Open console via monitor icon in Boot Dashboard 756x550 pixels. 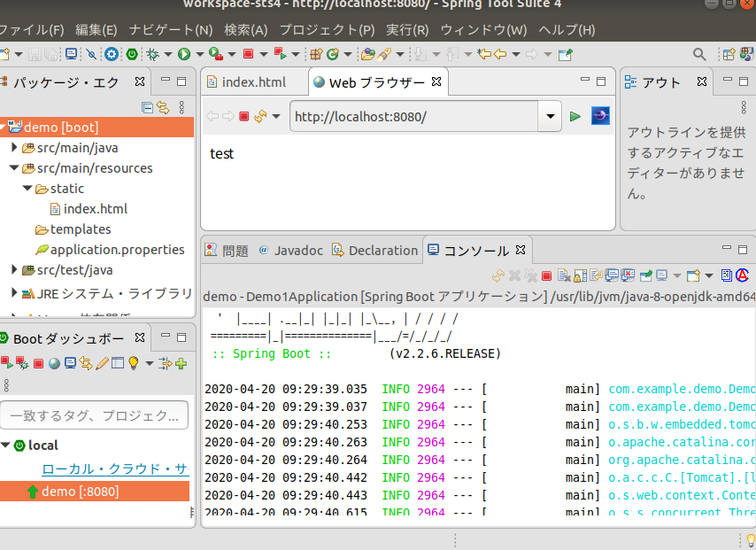pyautogui.click(x=70, y=363)
